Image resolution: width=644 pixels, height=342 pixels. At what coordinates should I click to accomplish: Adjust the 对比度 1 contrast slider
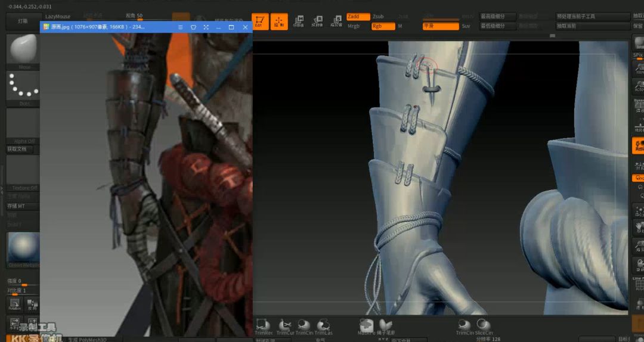click(x=23, y=291)
